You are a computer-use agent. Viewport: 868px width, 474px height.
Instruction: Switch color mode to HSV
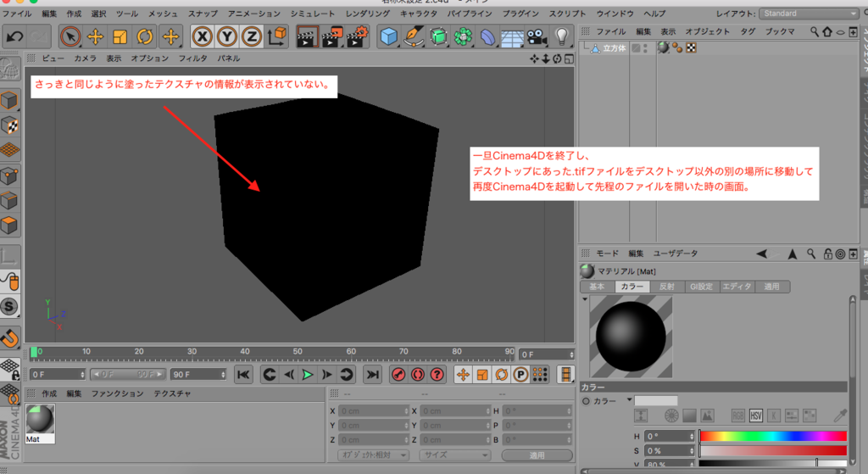[755, 415]
